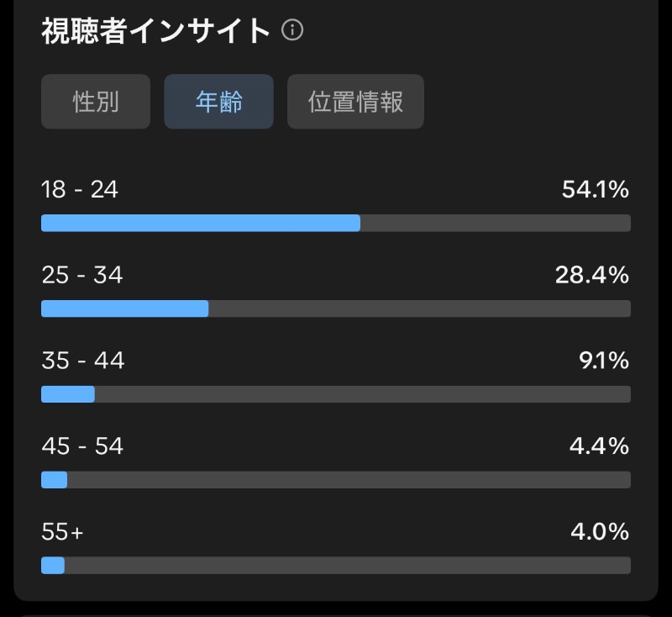This screenshot has width=672, height=617.
Task: Click the 54.1% percentage value
Action: [596, 189]
